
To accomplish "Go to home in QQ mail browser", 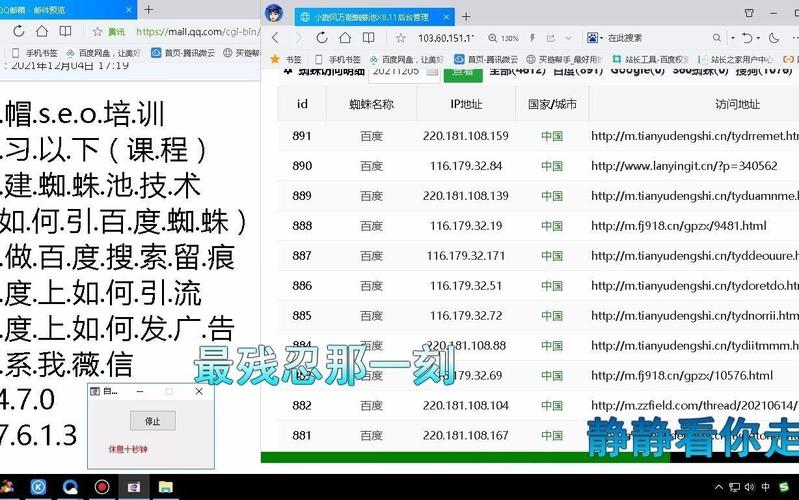I will [x=42, y=31].
